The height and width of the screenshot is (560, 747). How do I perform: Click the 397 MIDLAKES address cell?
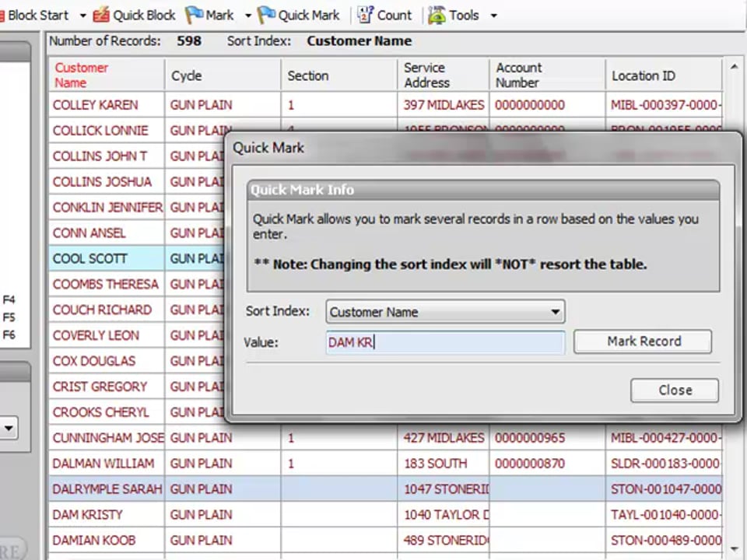coord(444,105)
